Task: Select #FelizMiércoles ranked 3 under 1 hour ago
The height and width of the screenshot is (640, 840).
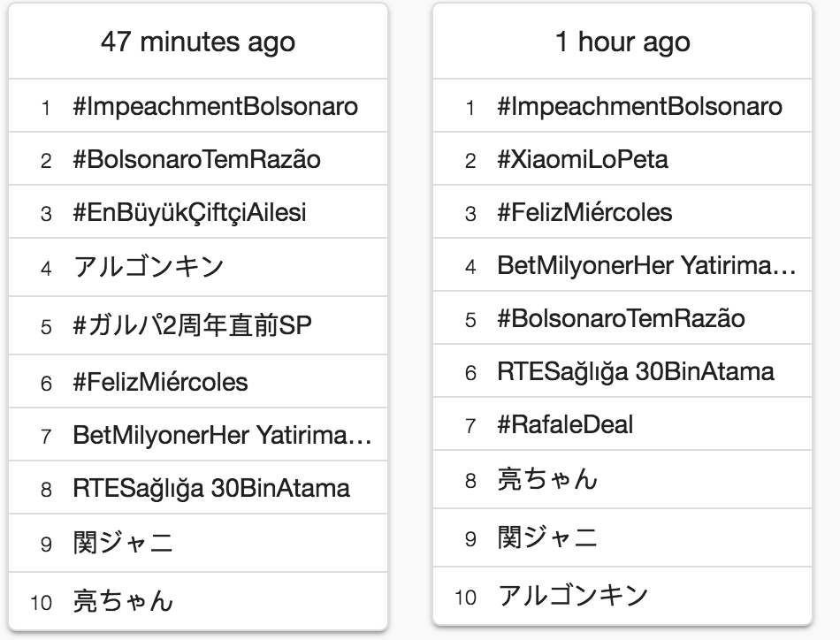Action: coord(584,212)
